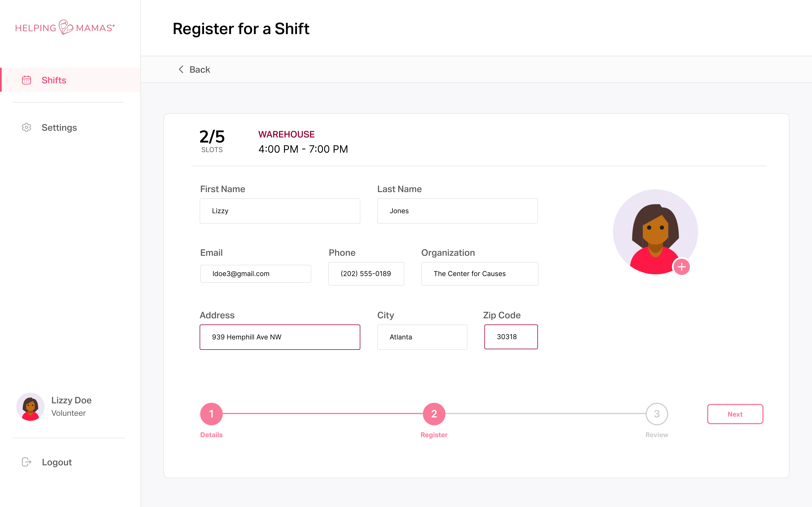Click the Email input field
Viewport: 812px width, 507px height.
(256, 274)
